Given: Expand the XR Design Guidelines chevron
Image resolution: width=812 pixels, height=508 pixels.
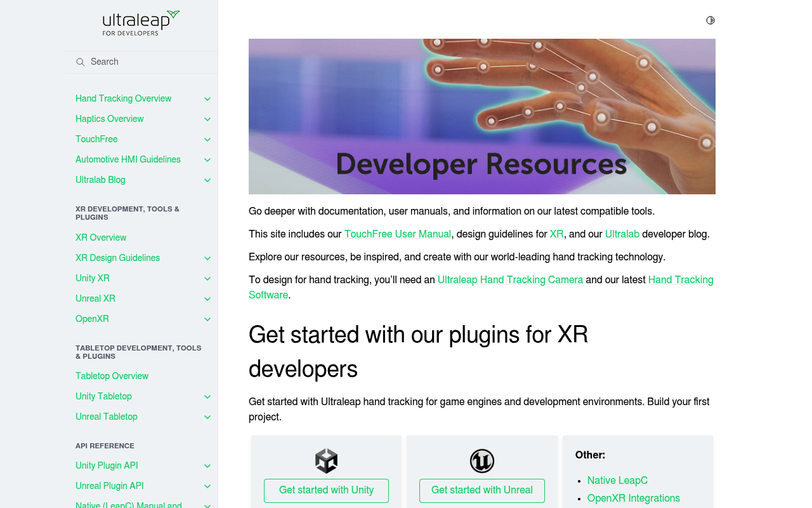Looking at the screenshot, I should coord(207,258).
